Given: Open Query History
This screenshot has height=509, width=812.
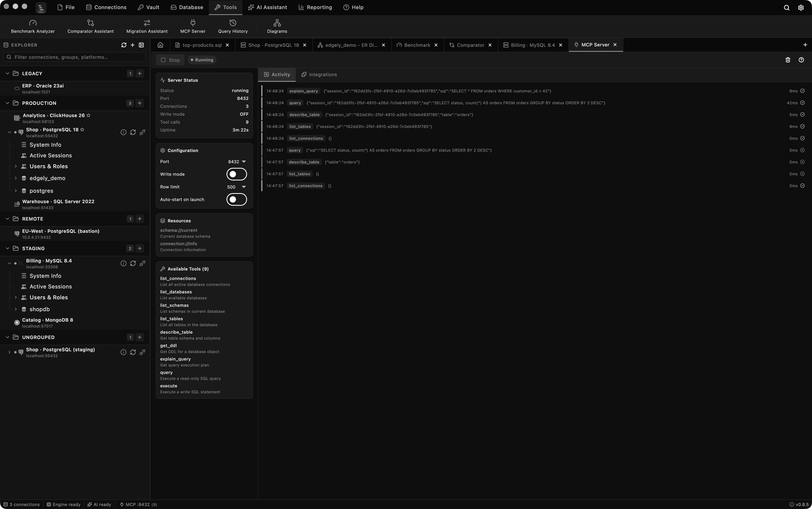Looking at the screenshot, I should pos(233,27).
